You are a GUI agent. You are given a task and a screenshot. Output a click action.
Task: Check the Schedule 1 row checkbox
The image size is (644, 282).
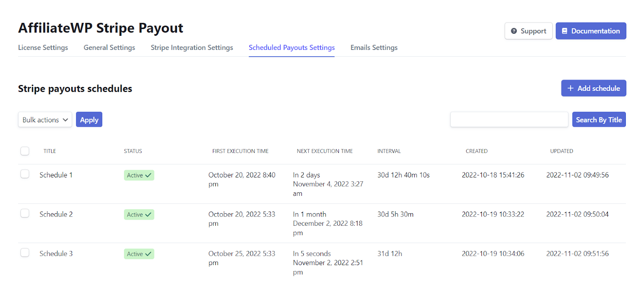click(25, 174)
